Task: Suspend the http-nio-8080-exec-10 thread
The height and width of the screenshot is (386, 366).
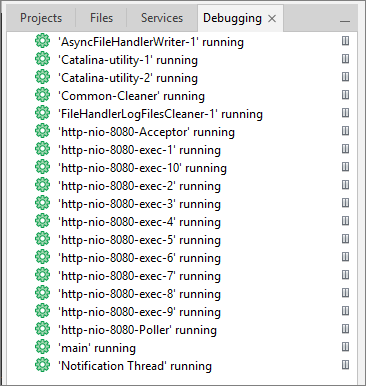Action: pos(345,167)
